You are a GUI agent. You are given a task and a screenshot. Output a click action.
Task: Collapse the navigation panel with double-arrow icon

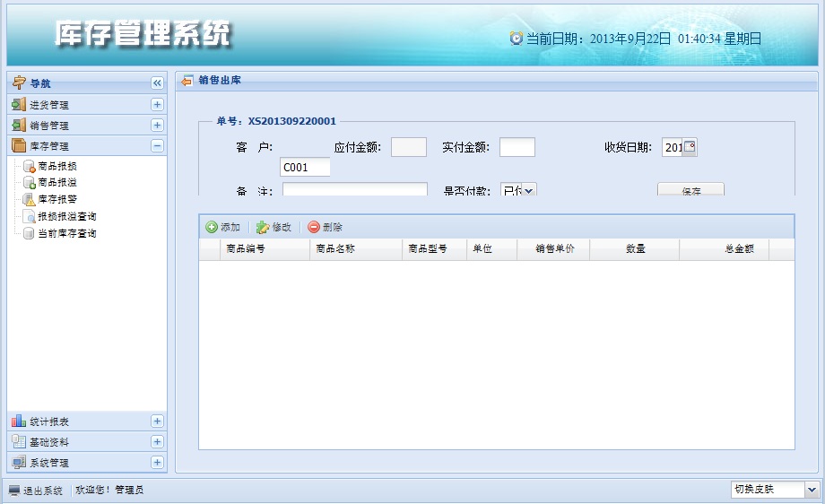pos(157,83)
